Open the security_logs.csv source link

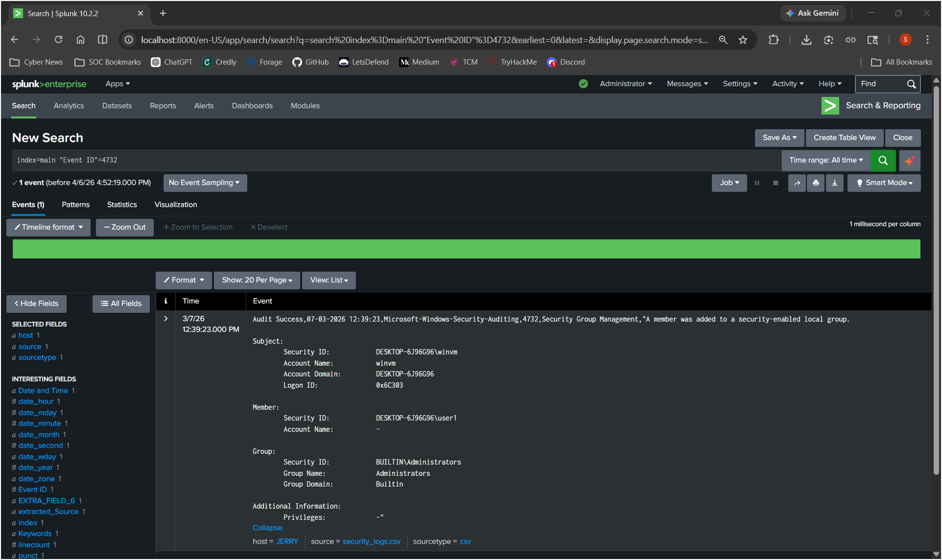pos(372,541)
